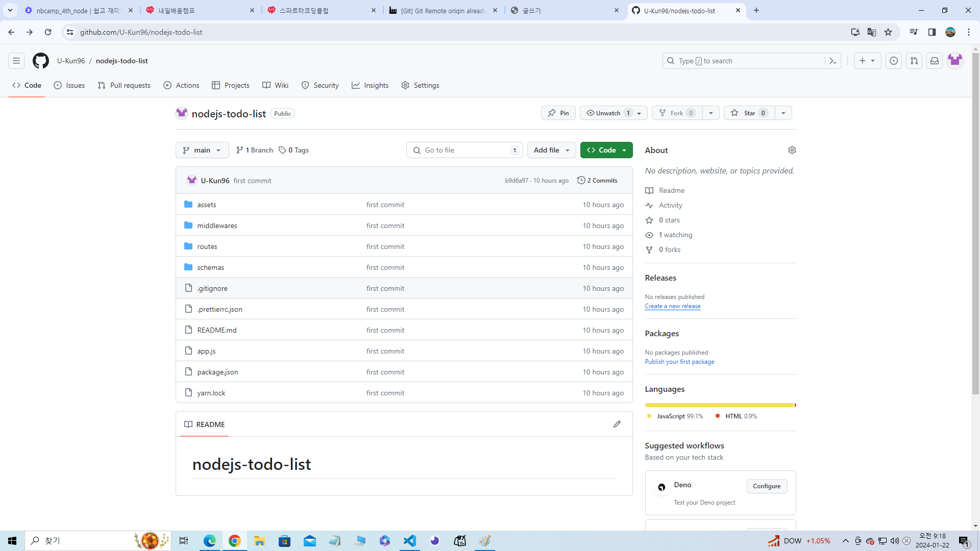The height and width of the screenshot is (551, 980).
Task: Expand the Star lists dropdown arrow
Action: [x=783, y=113]
